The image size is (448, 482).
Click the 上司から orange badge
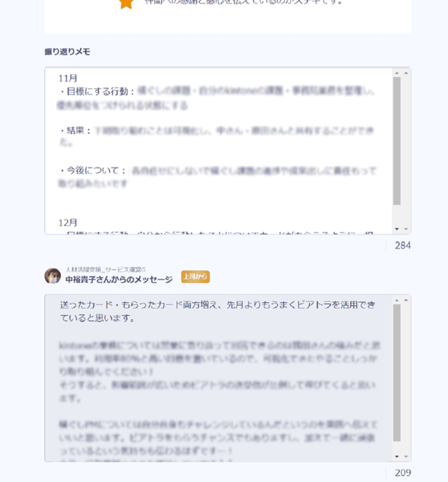coord(195,277)
